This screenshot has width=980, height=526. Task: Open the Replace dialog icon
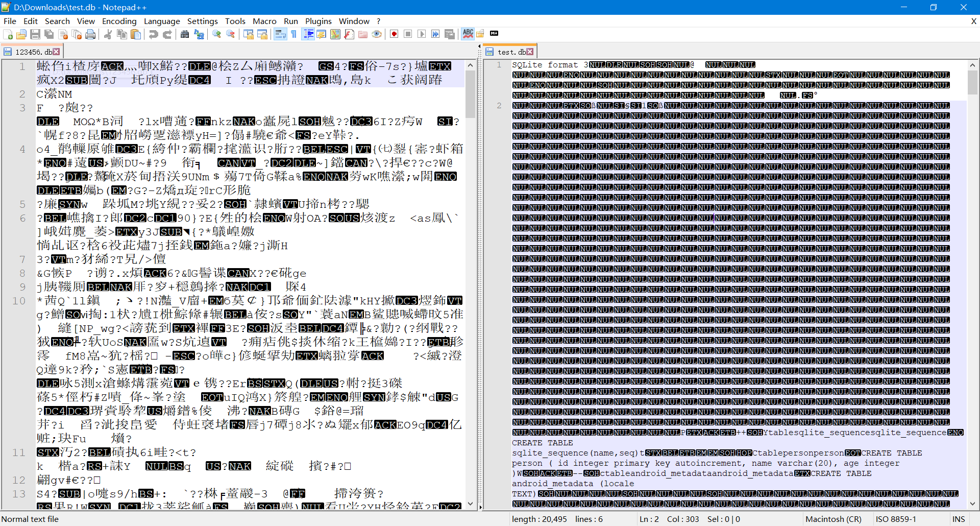199,34
